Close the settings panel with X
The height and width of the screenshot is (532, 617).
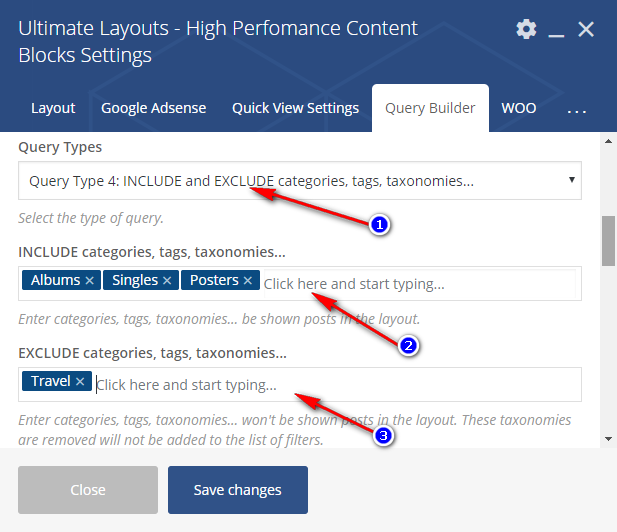point(586,29)
